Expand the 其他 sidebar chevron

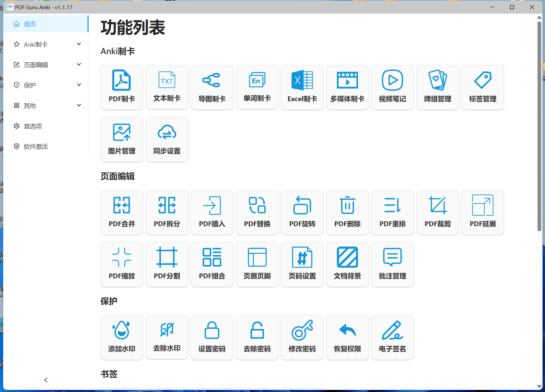(x=79, y=105)
